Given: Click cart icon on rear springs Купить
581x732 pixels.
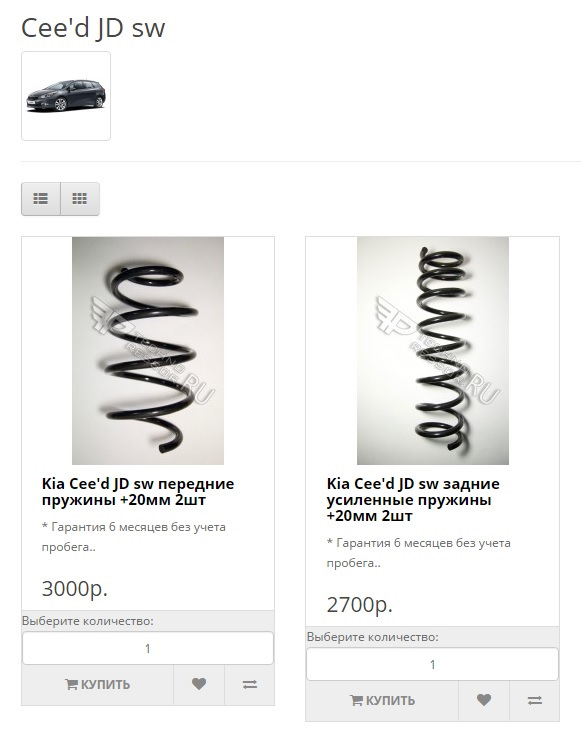Looking at the screenshot, I should [x=356, y=700].
